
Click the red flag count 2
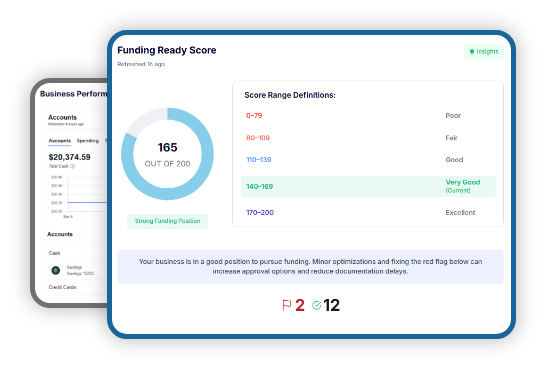[x=300, y=305]
